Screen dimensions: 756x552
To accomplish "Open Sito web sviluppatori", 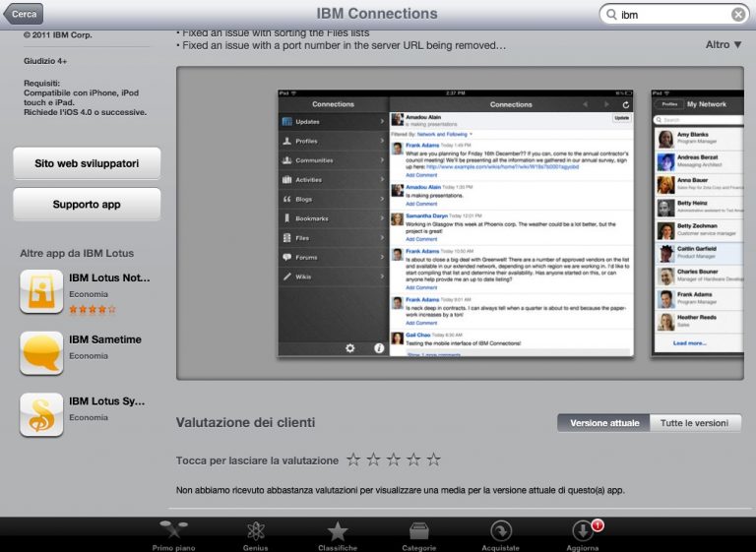I will tap(87, 163).
